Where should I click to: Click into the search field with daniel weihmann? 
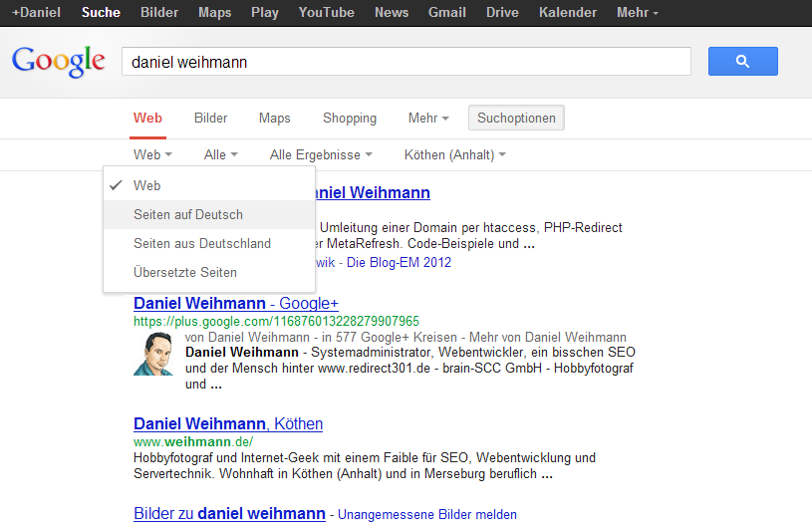[406, 62]
